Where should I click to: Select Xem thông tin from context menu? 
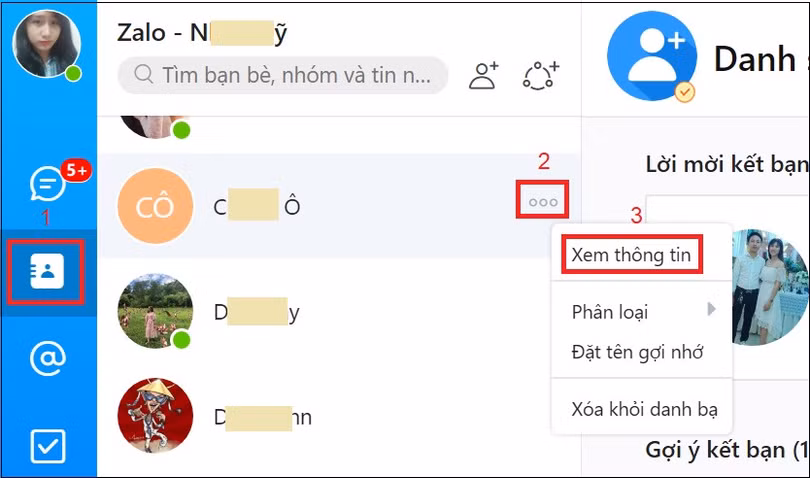click(x=631, y=255)
